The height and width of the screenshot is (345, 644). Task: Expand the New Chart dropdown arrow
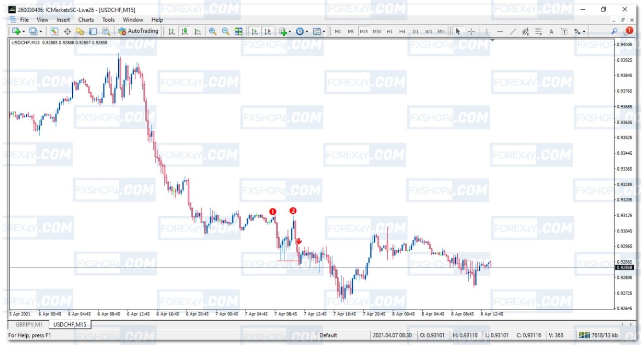24,31
